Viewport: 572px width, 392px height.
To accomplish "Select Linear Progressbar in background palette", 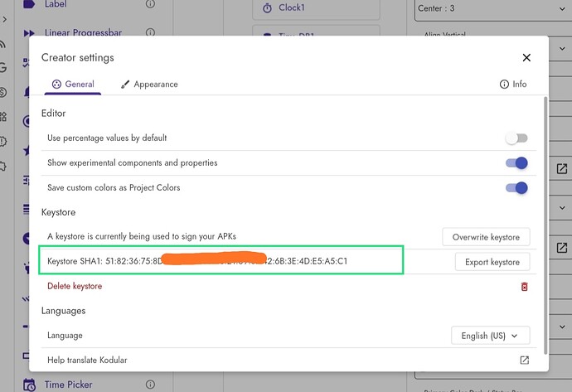I will click(x=83, y=33).
